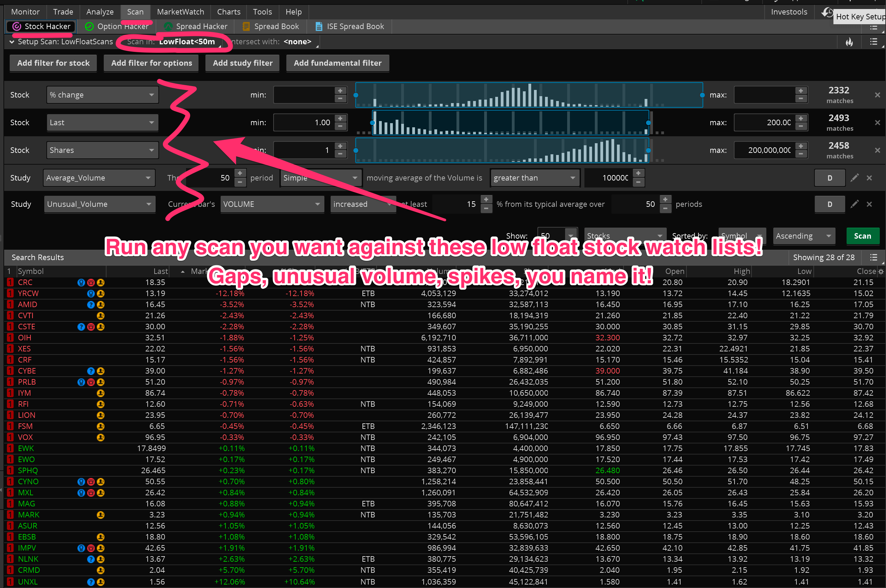The image size is (886, 588).
Task: Toggle the D aggregation button on Average_Volume study
Action: (x=829, y=178)
